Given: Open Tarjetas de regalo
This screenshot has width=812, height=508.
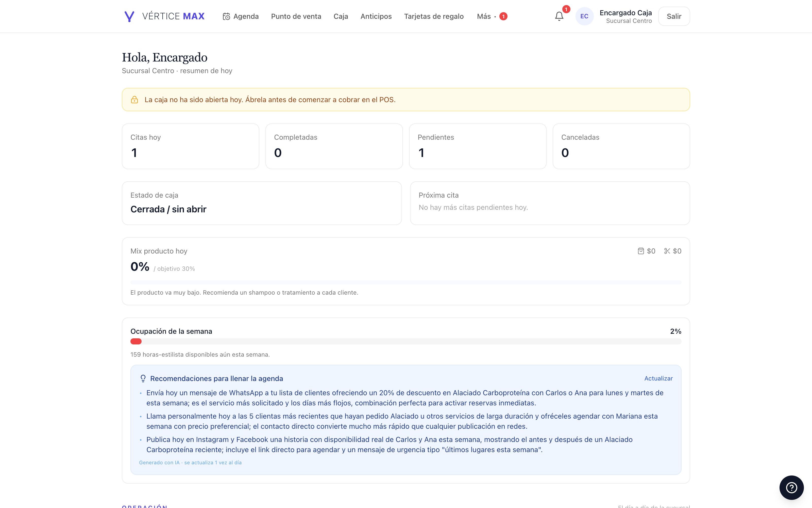Looking at the screenshot, I should coord(434,17).
